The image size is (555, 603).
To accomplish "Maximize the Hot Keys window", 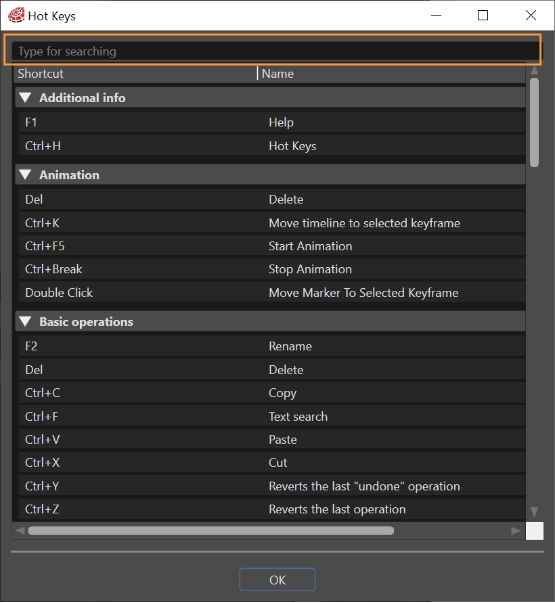I will [483, 15].
